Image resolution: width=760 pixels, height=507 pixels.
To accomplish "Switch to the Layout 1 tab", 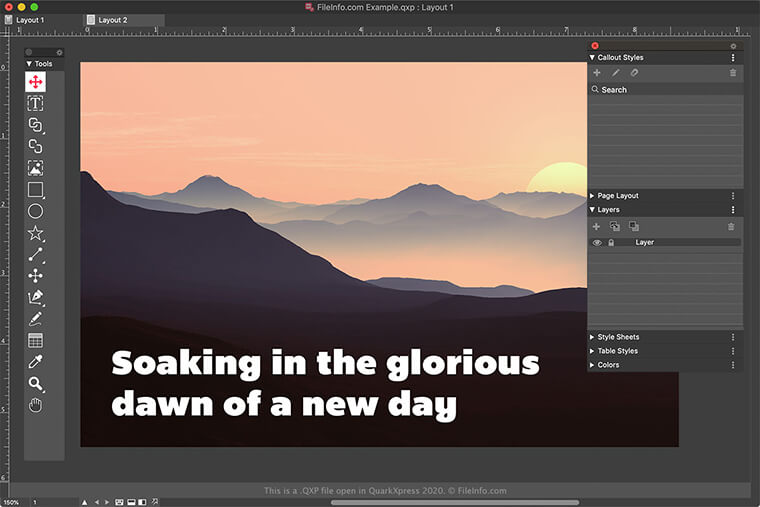I will click(x=30, y=20).
